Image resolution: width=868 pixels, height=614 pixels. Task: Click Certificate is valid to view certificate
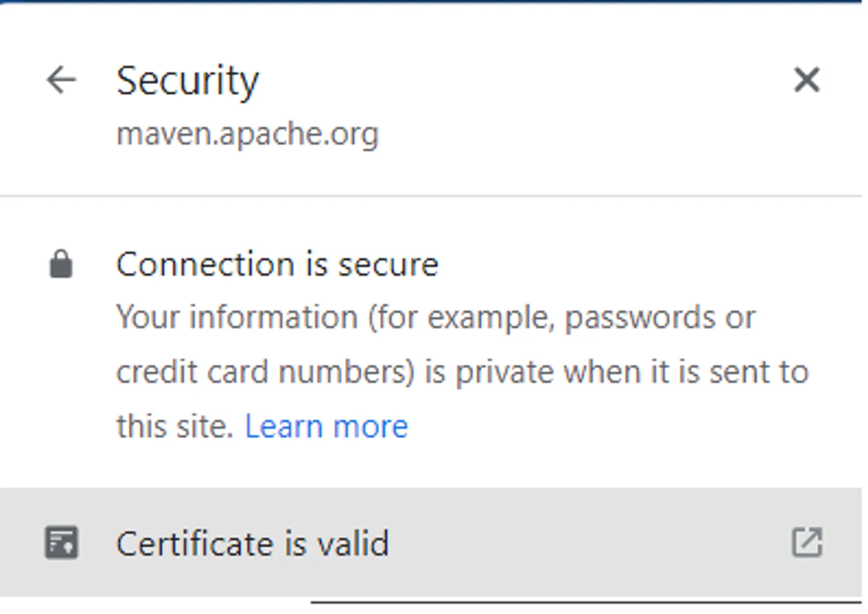(x=253, y=544)
